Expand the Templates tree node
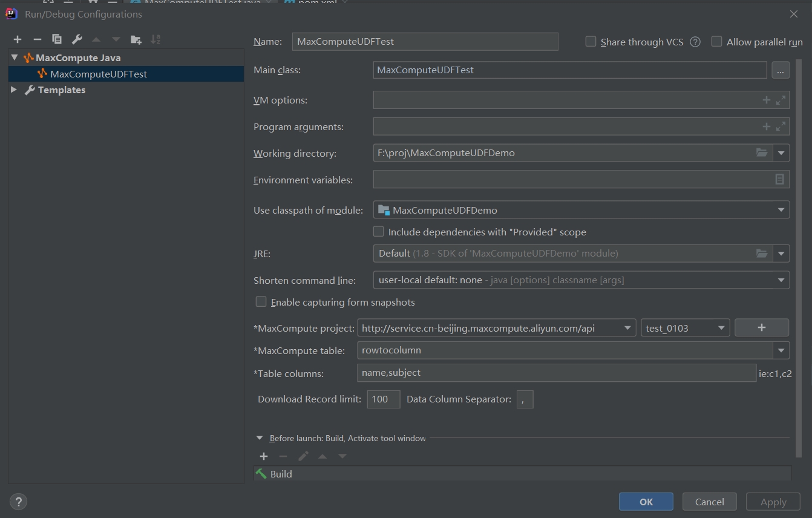 [x=14, y=90]
